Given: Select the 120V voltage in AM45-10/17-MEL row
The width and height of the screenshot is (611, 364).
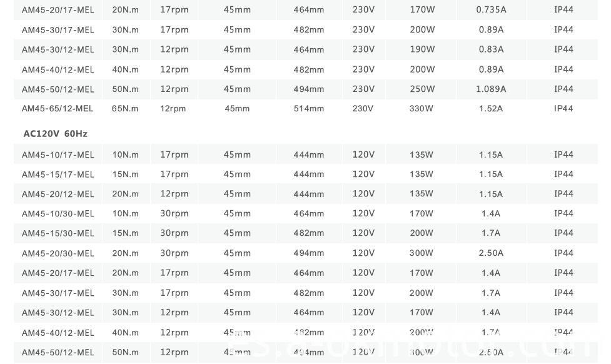Looking at the screenshot, I should point(363,155).
